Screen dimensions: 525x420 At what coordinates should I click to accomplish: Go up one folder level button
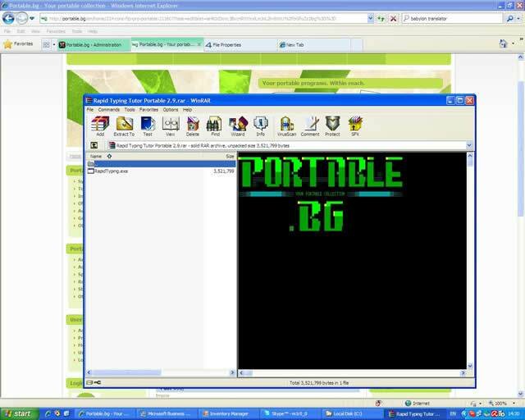point(94,145)
